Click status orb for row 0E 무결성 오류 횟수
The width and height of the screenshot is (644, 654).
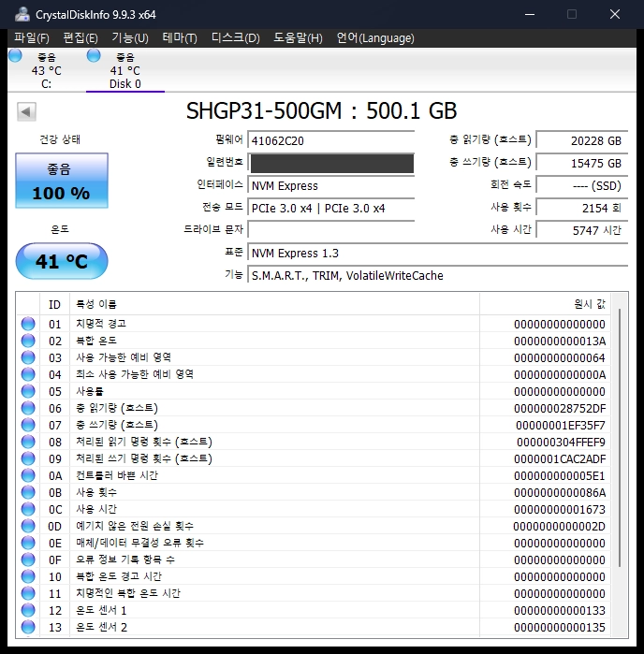pyautogui.click(x=28, y=543)
